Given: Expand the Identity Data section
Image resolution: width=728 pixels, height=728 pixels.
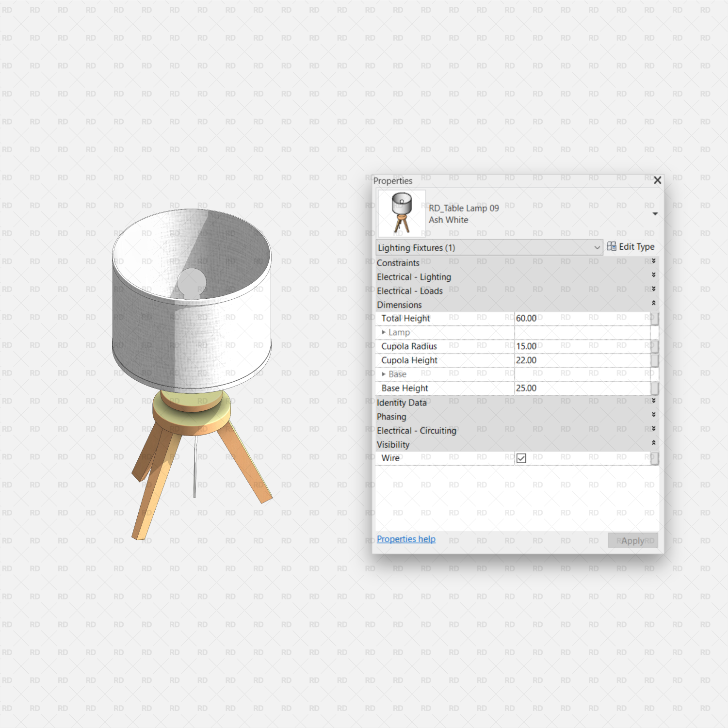Looking at the screenshot, I should point(653,401).
